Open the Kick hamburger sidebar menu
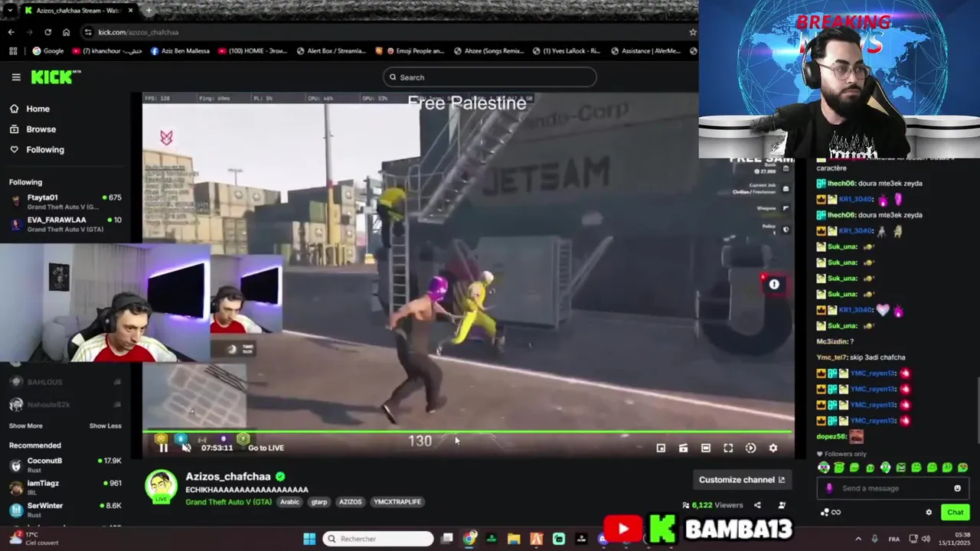Screen dimensions: 980x551 point(16,77)
